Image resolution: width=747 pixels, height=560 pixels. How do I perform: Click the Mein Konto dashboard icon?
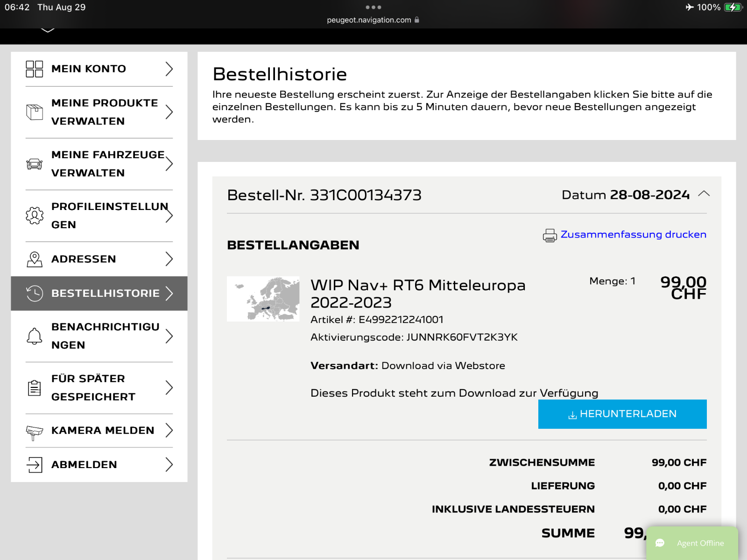point(35,69)
